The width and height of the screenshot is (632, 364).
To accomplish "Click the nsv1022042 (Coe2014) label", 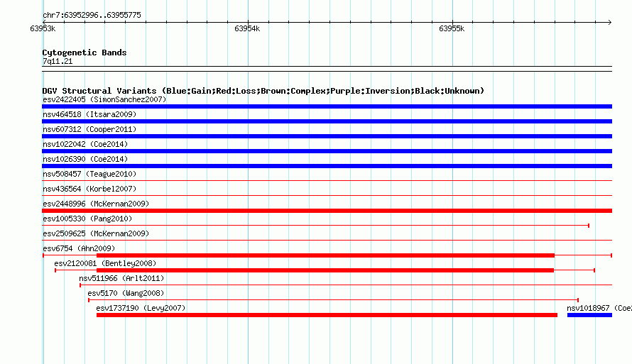I will [85, 144].
